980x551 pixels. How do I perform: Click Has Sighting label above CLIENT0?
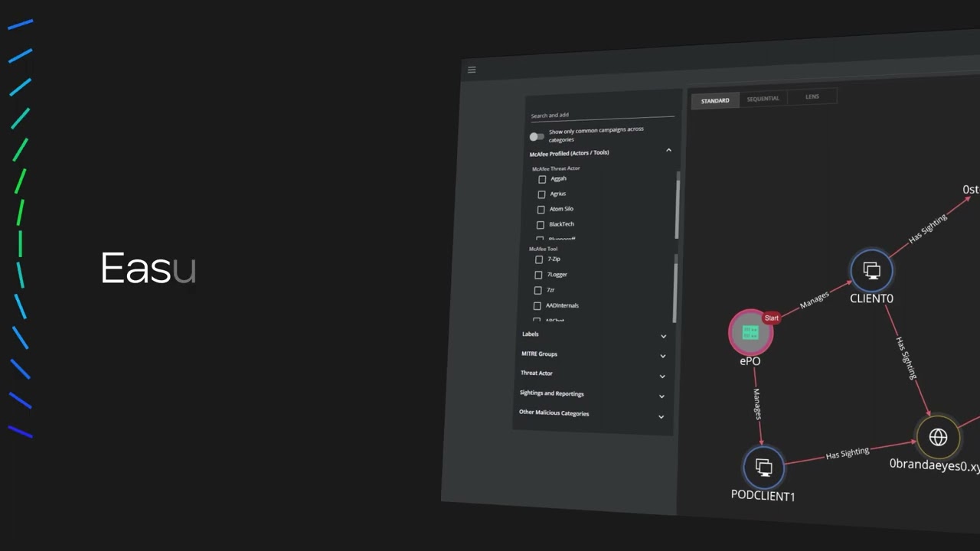[928, 229]
